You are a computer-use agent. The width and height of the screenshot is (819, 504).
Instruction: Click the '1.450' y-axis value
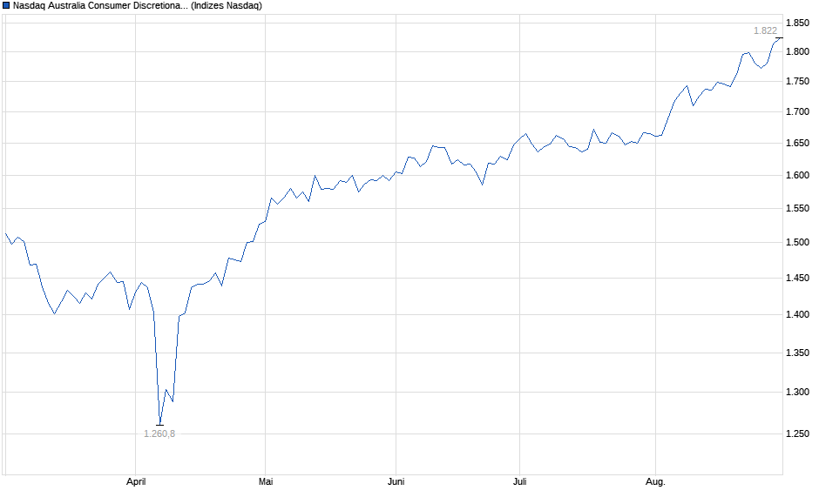797,278
